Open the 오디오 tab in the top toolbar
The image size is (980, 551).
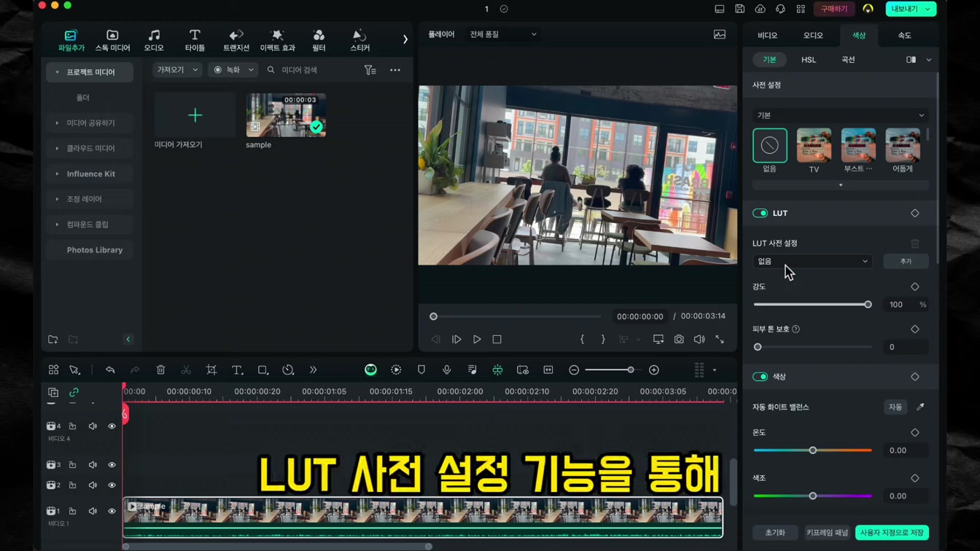tap(154, 40)
